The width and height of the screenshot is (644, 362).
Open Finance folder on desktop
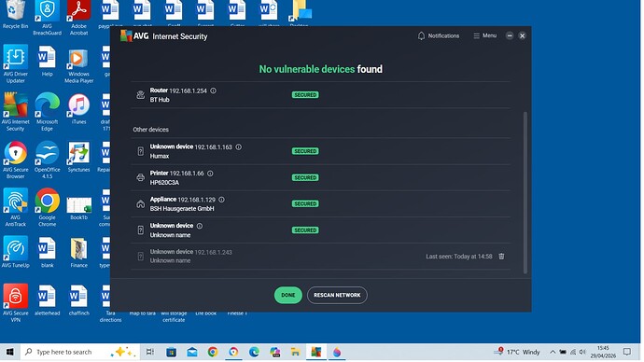click(78, 252)
